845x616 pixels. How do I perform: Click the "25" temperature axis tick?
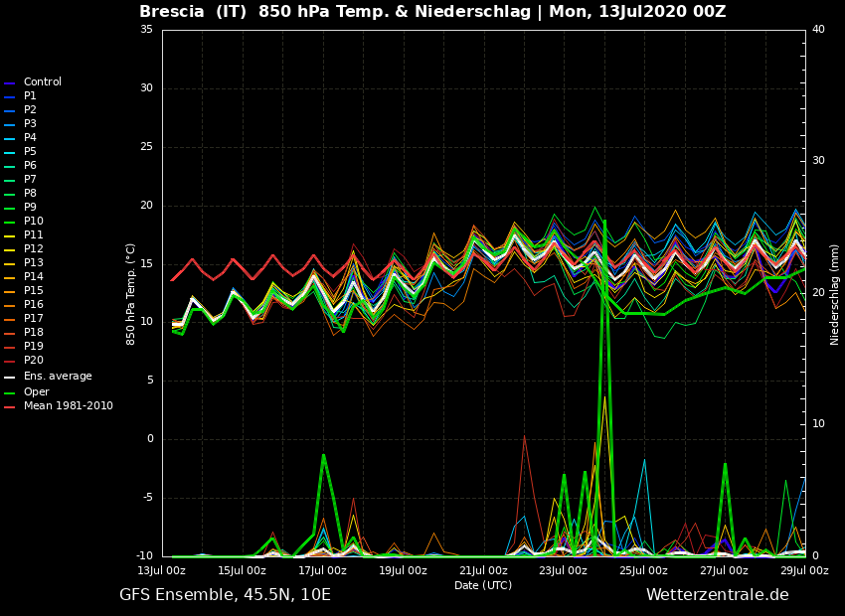(x=146, y=146)
